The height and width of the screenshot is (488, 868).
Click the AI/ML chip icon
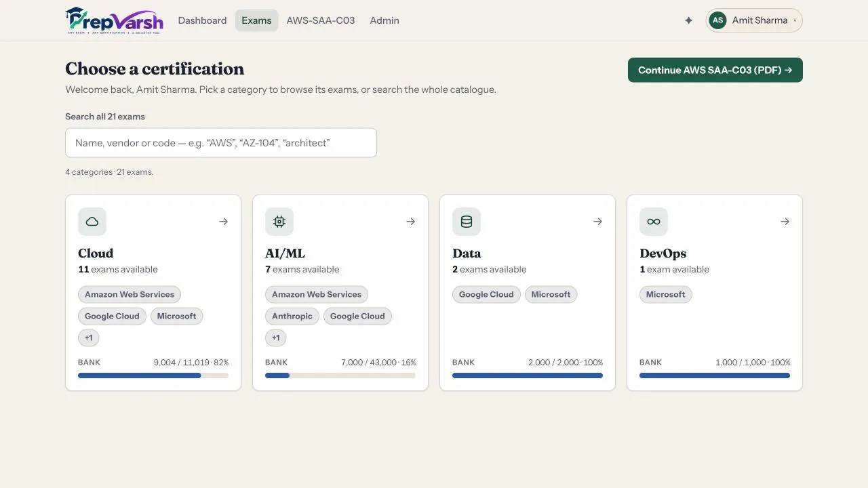pyautogui.click(x=279, y=222)
